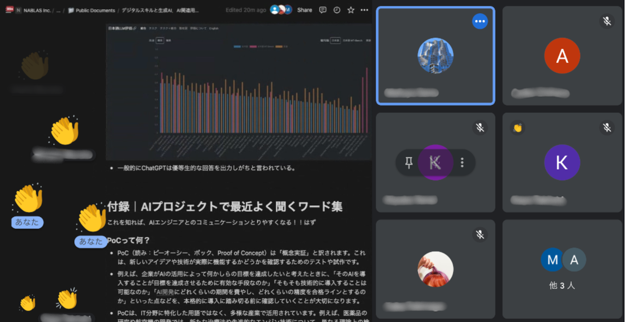Open the NABLAS Inc. workspace breadcrumb
The image size is (644, 322).
point(34,10)
